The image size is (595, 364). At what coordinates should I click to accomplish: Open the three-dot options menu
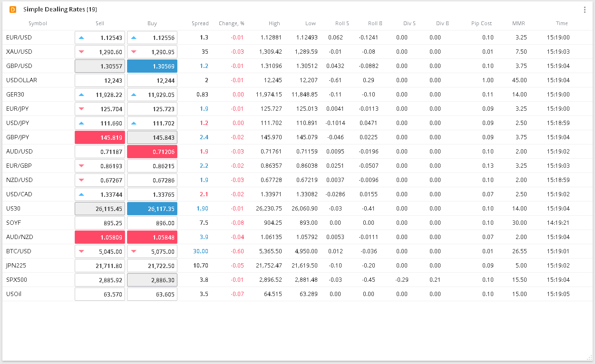(x=584, y=9)
